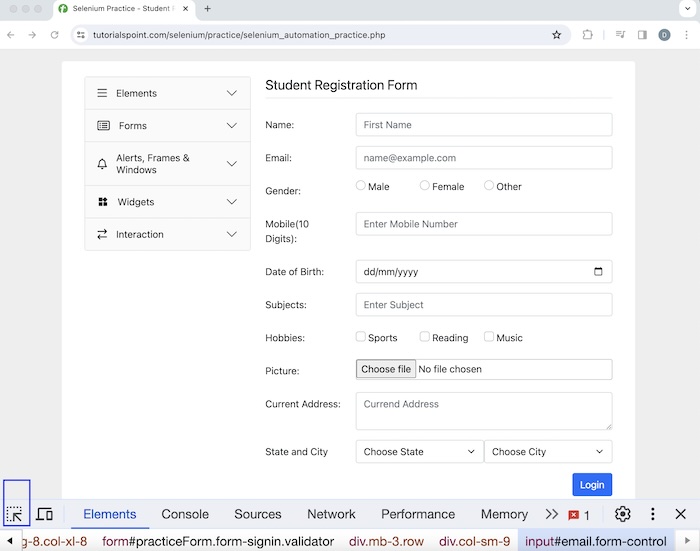Image resolution: width=700 pixels, height=551 pixels.
Task: Bookmark this page with star icon
Action: click(557, 35)
